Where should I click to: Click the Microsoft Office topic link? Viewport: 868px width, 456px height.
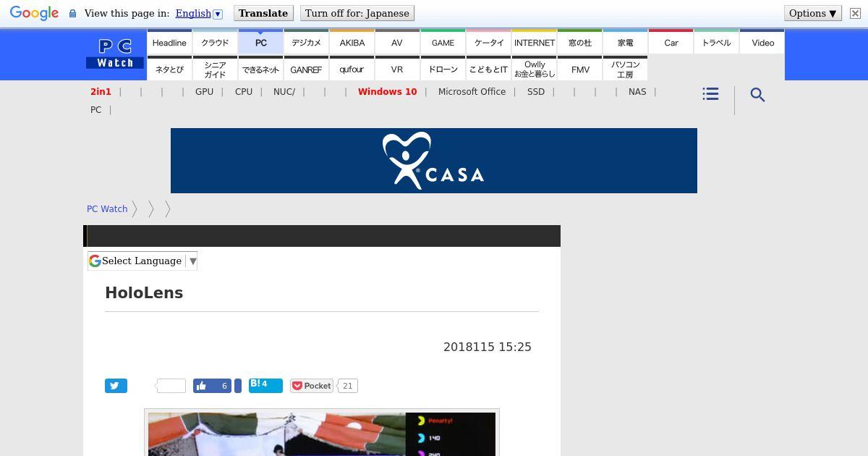tap(472, 92)
